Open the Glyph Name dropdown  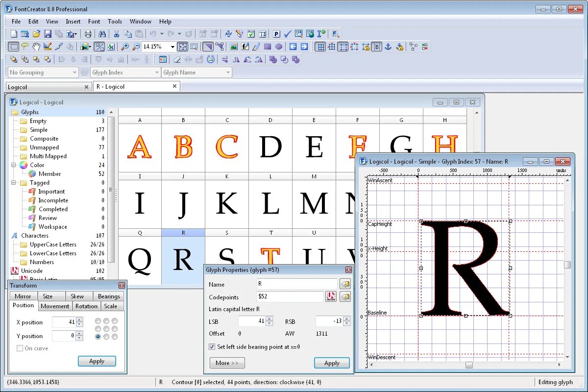pyautogui.click(x=228, y=73)
